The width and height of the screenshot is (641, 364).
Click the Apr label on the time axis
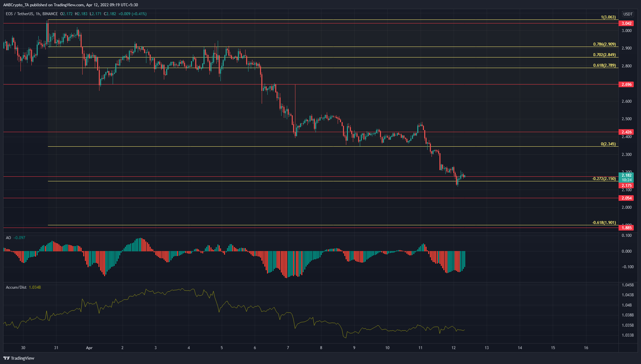pyautogui.click(x=89, y=348)
